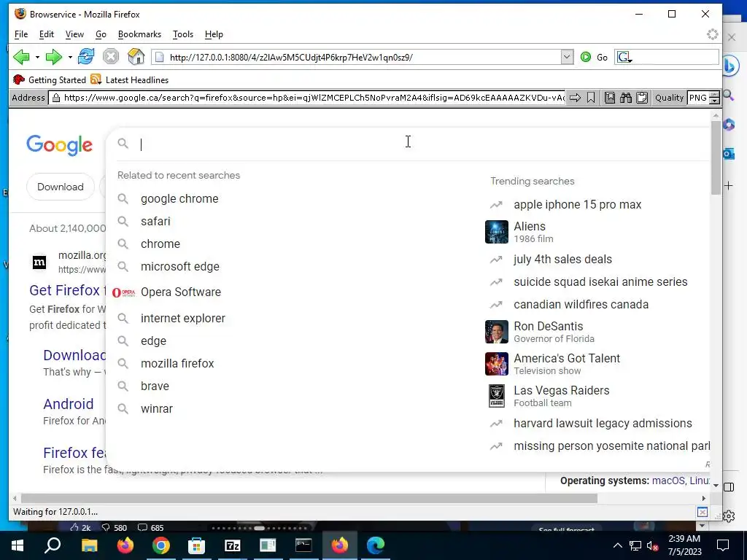The width and height of the screenshot is (747, 560).
Task: Click the vertical page scrollbar thumb
Action: click(716, 157)
